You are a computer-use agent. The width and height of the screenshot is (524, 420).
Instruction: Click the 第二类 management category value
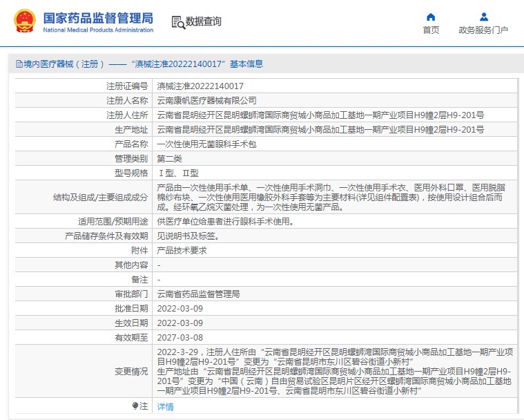(170, 159)
